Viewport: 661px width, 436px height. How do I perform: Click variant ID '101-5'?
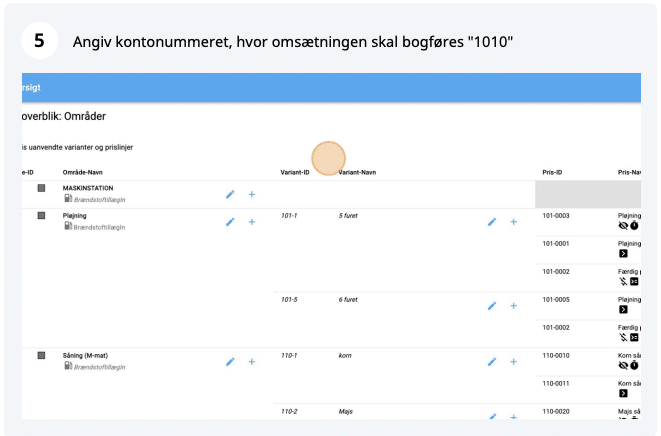[289, 299]
